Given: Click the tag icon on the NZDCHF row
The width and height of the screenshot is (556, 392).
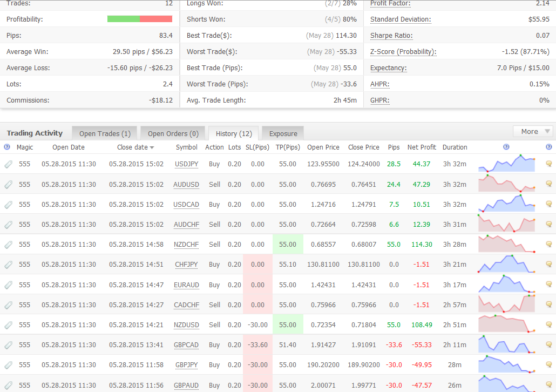Looking at the screenshot, I should [x=9, y=245].
